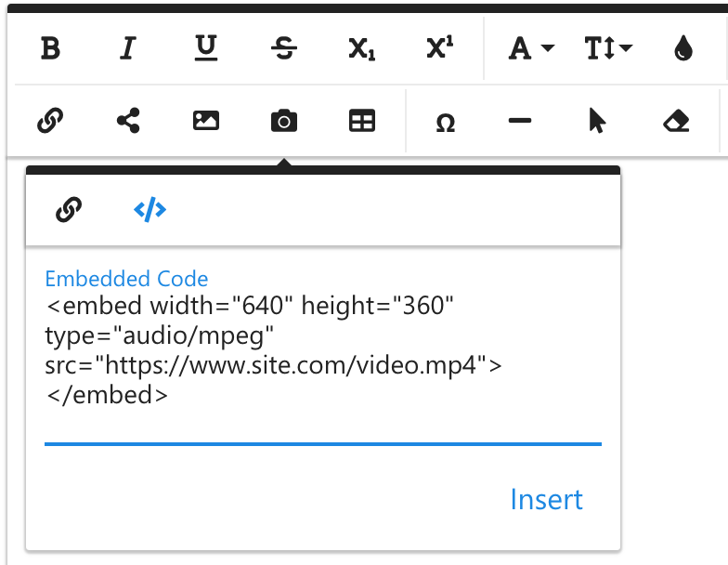
Task: Open the text color droplet picker
Action: point(683,48)
